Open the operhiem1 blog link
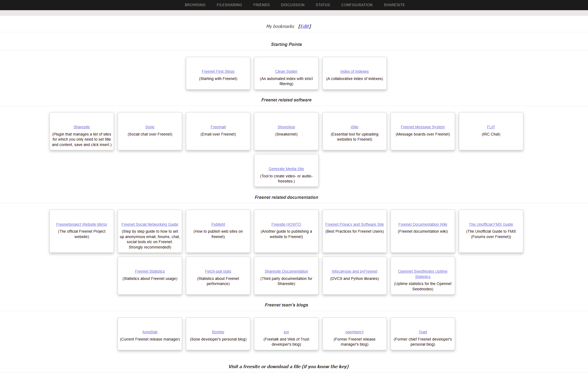 coord(354,332)
